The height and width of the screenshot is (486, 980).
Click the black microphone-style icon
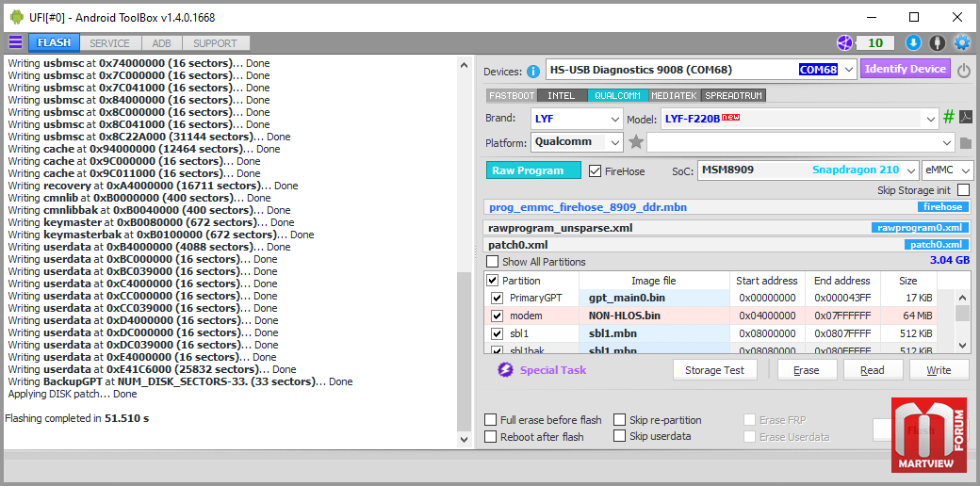tap(937, 43)
